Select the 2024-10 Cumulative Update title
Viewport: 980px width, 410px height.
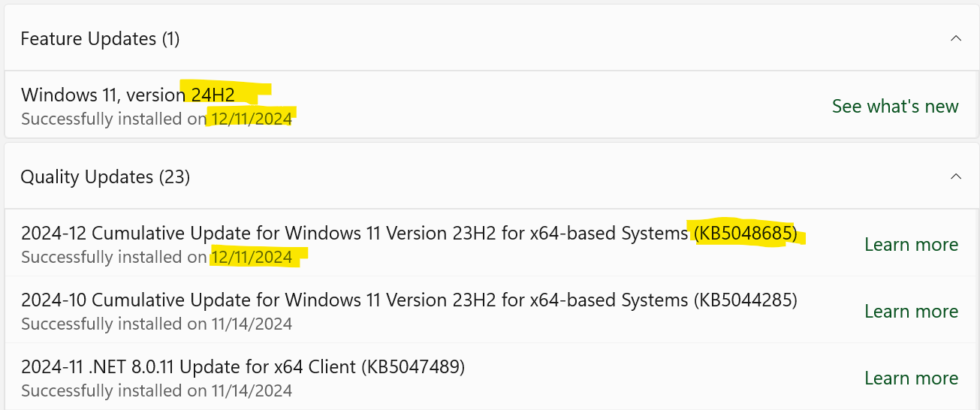pyautogui.click(x=354, y=300)
